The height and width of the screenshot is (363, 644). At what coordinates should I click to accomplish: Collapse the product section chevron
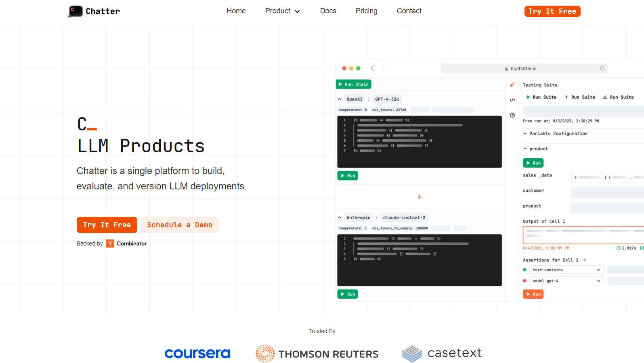525,149
